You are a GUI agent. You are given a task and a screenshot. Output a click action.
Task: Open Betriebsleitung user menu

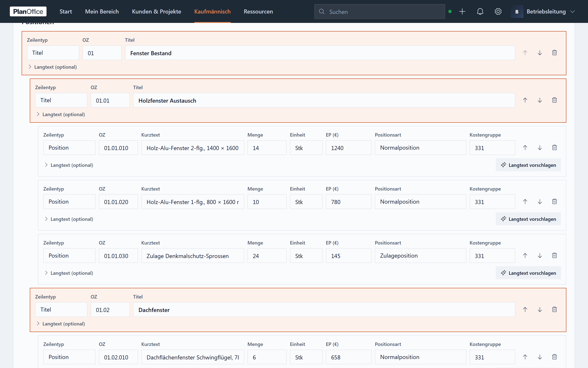click(543, 11)
